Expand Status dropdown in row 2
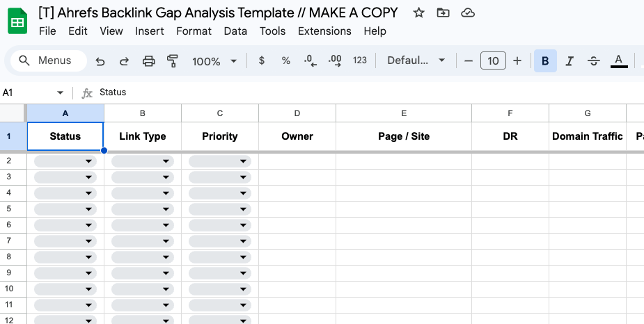 point(65,161)
